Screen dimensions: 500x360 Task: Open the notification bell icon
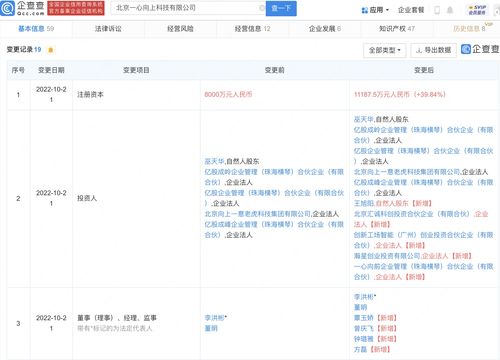point(450,10)
